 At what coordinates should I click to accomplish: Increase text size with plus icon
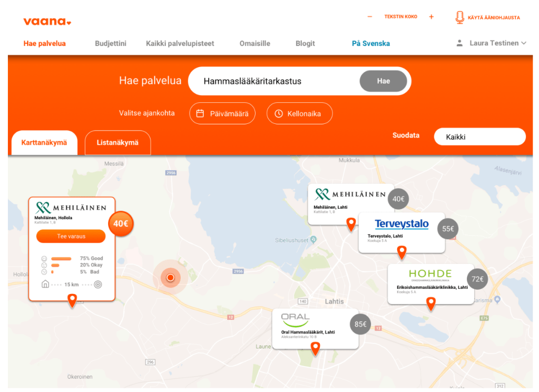(431, 16)
